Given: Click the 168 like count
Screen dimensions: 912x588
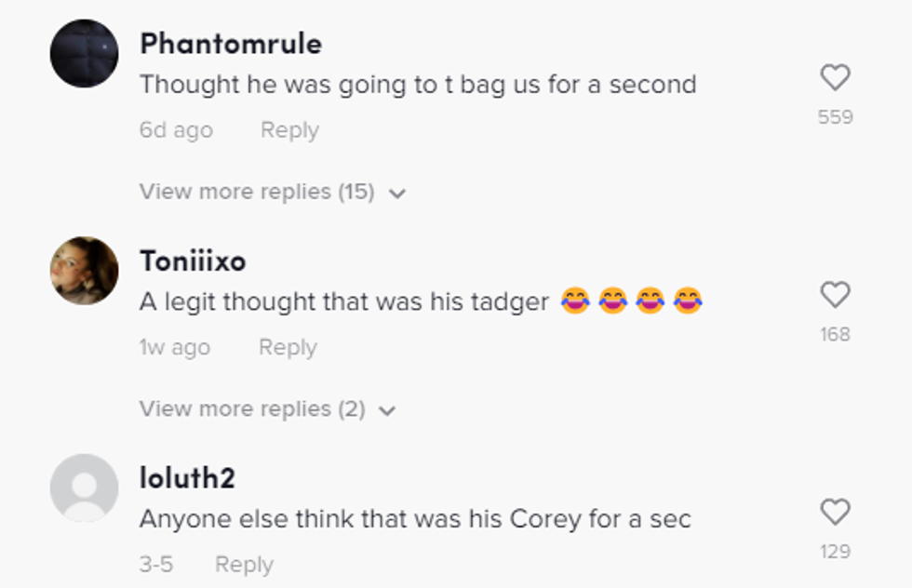Looking at the screenshot, I should click(835, 334).
